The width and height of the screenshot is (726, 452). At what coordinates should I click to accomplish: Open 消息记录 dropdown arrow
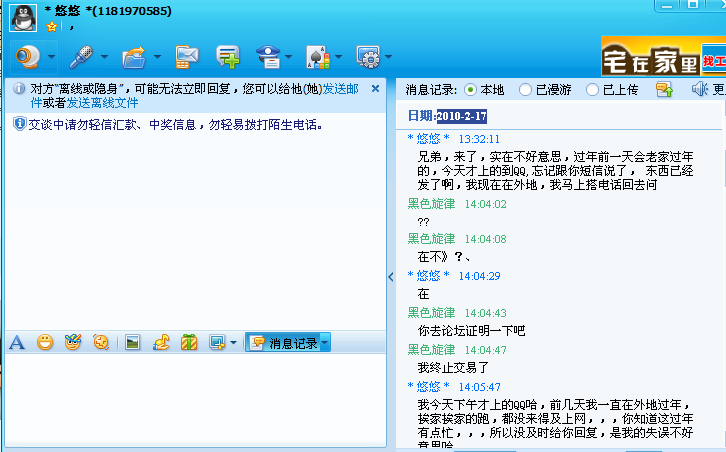point(325,343)
